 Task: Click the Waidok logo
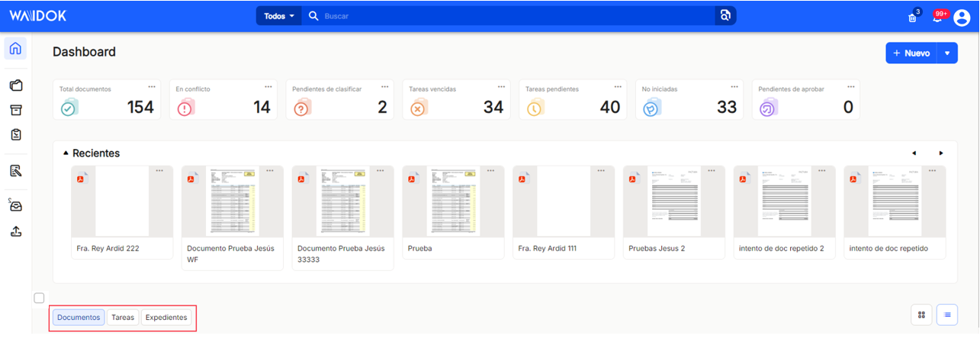(x=38, y=15)
